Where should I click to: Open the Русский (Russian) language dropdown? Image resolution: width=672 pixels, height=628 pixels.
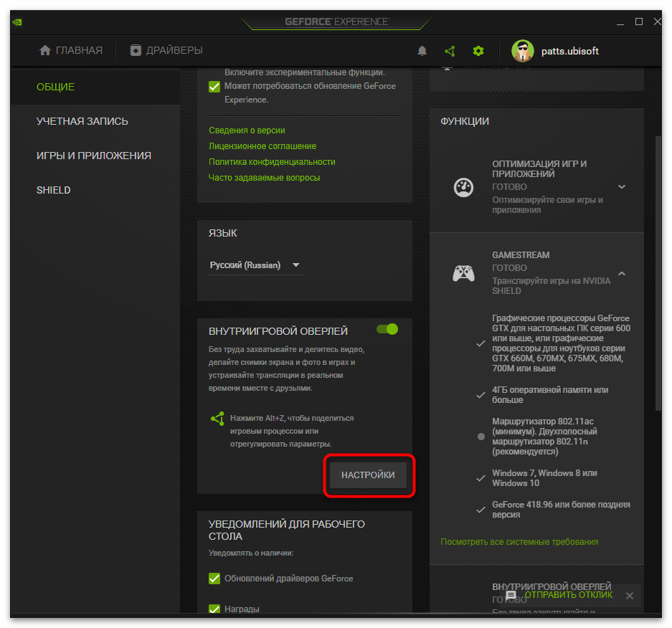(255, 265)
